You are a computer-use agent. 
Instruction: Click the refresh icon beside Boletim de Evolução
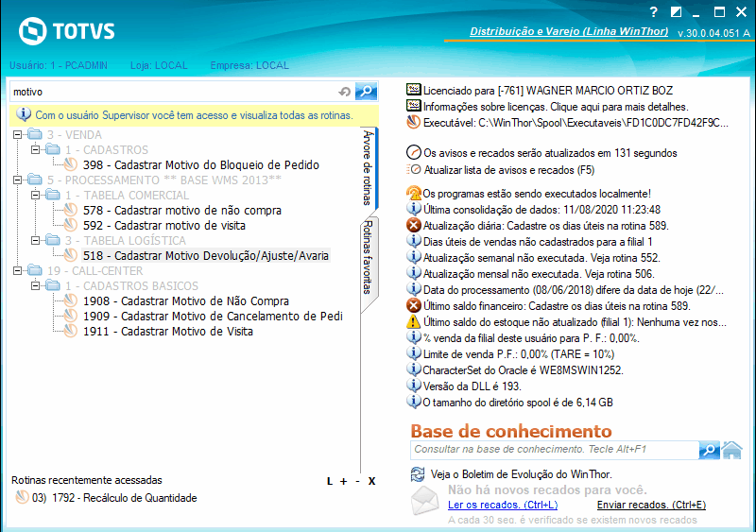point(418,474)
